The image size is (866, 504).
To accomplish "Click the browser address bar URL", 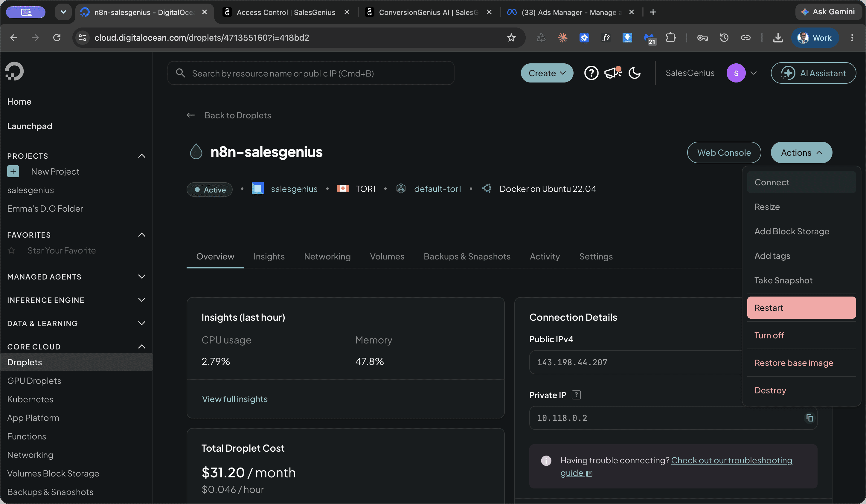I will point(202,37).
